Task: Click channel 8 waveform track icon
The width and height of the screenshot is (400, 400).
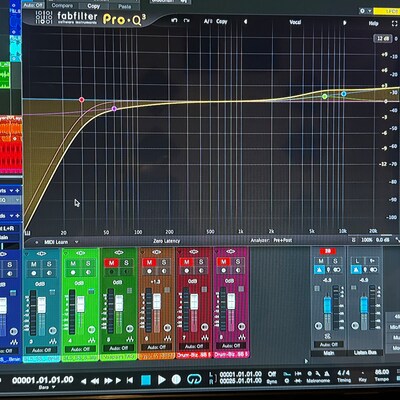Action: coord(242,337)
